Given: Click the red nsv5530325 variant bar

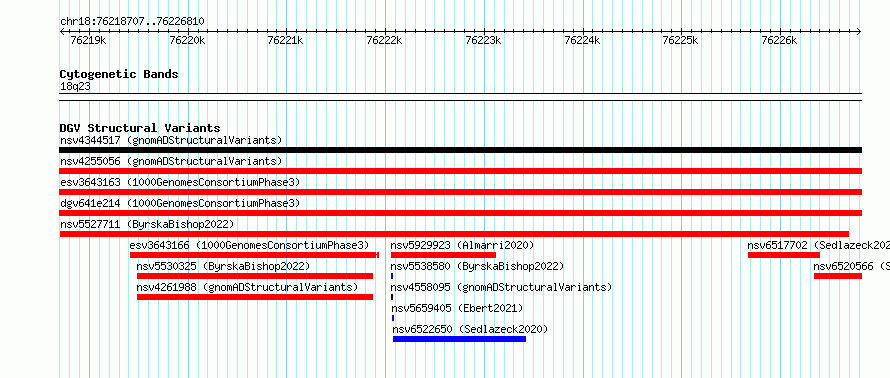Looking at the screenshot, I should tap(255, 276).
